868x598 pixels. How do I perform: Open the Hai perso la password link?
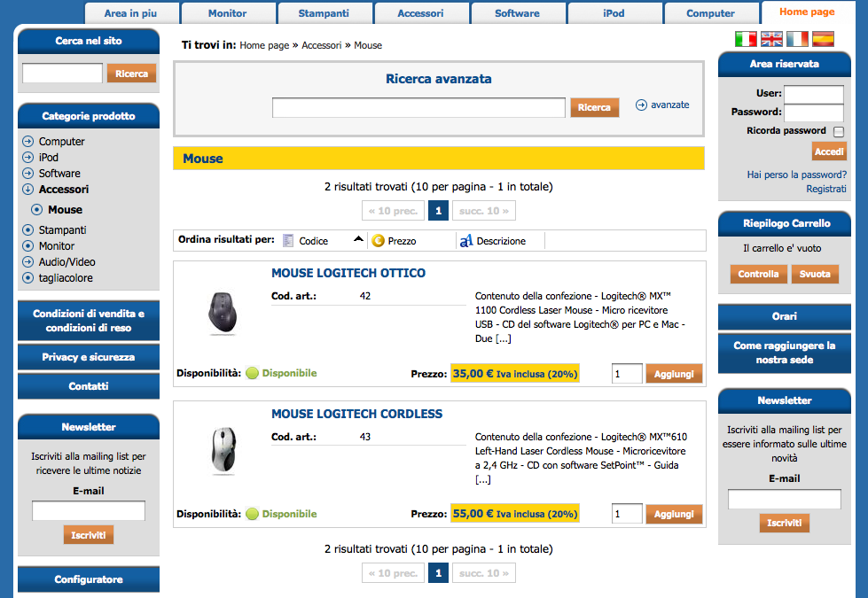(x=796, y=175)
